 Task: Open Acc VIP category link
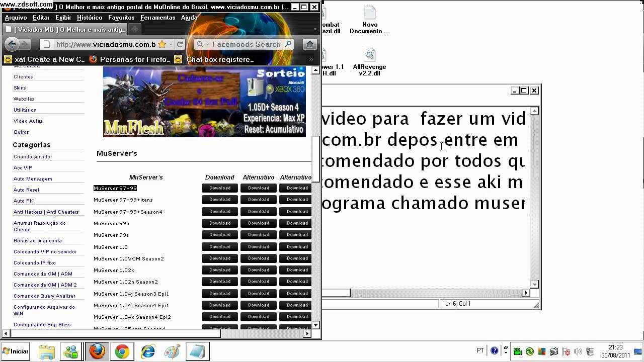tap(23, 168)
